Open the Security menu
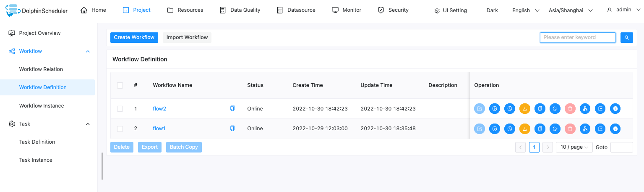This screenshot has height=192, width=644. (393, 10)
